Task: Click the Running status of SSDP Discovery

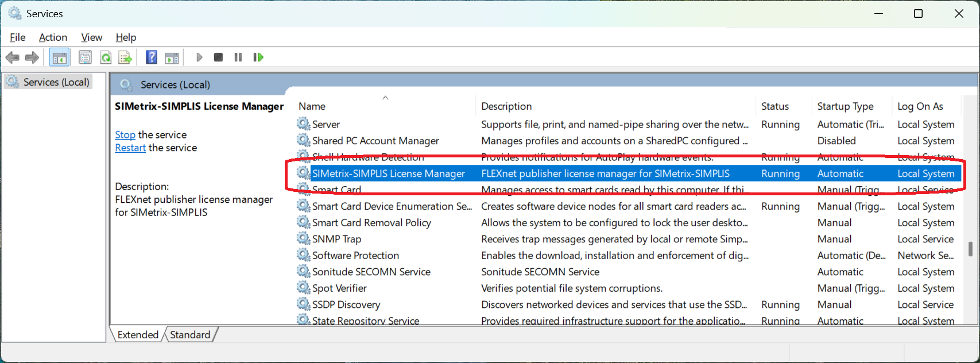Action: click(780, 304)
